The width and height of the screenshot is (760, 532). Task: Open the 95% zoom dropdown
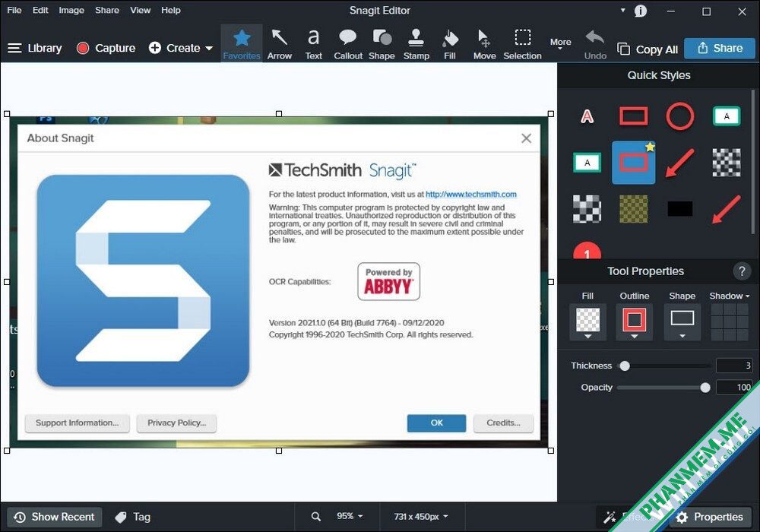[350, 517]
